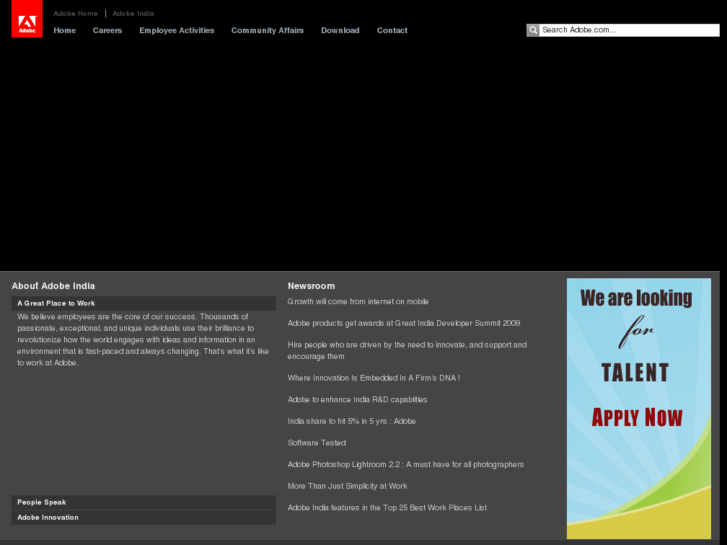The width and height of the screenshot is (727, 545).
Task: Open 'India share to hit 5%' news
Action: click(x=351, y=421)
